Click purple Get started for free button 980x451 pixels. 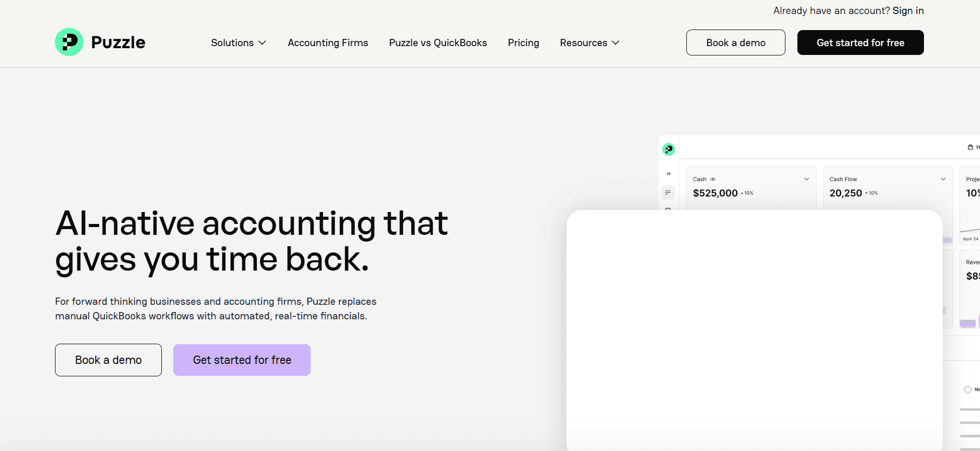[242, 360]
